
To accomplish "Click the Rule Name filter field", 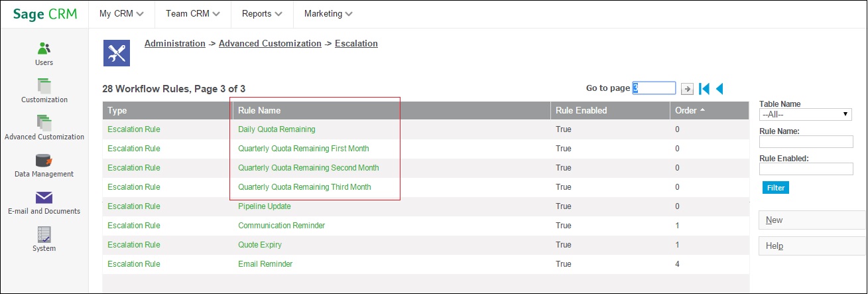I will coord(806,142).
